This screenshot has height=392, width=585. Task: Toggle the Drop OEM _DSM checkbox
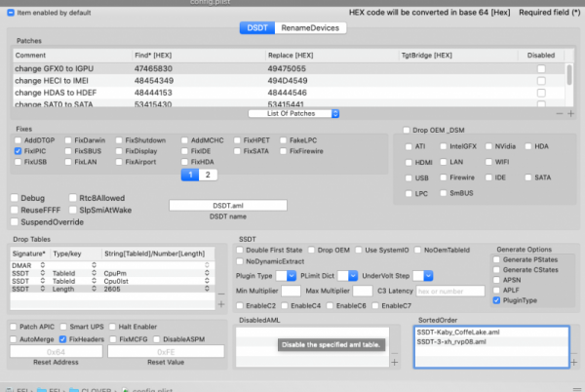pyautogui.click(x=407, y=130)
